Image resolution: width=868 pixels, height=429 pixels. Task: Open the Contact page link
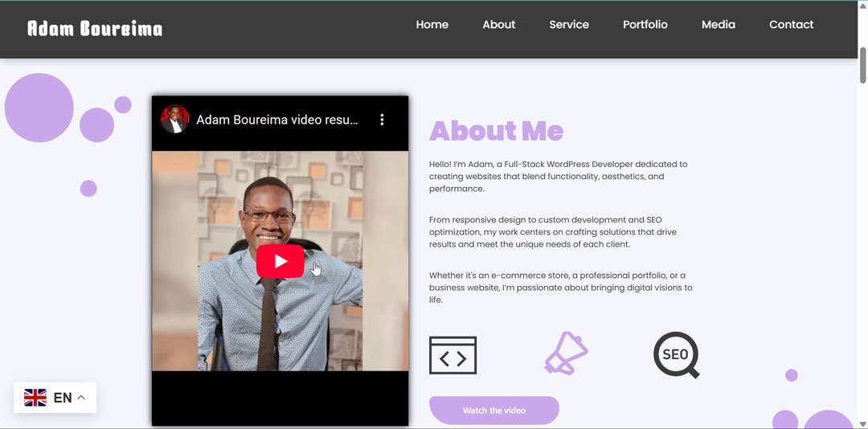coord(791,25)
